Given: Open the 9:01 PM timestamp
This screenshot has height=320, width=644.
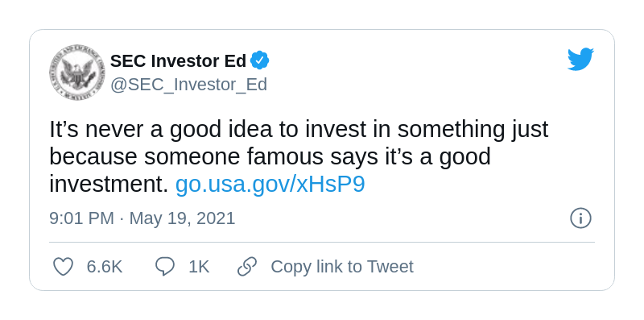Looking at the screenshot, I should [82, 218].
